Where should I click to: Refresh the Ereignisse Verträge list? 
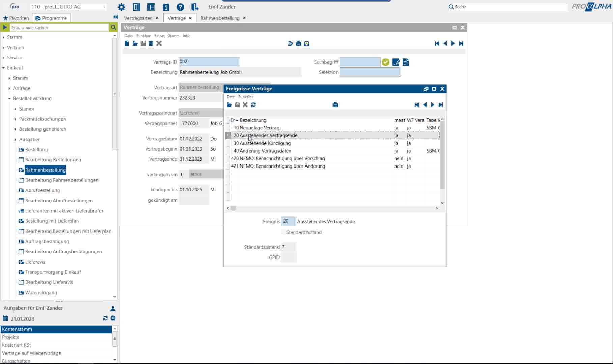pos(253,105)
